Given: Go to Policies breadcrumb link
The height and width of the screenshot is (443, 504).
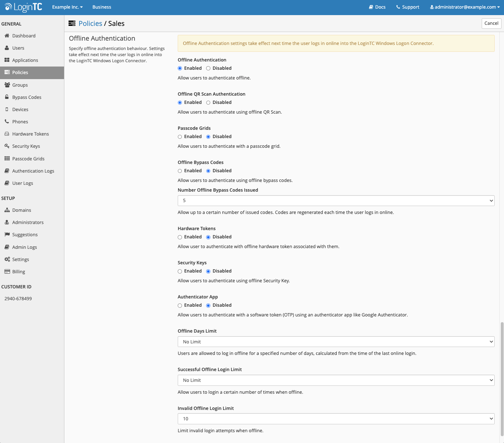Looking at the screenshot, I should [x=90, y=23].
